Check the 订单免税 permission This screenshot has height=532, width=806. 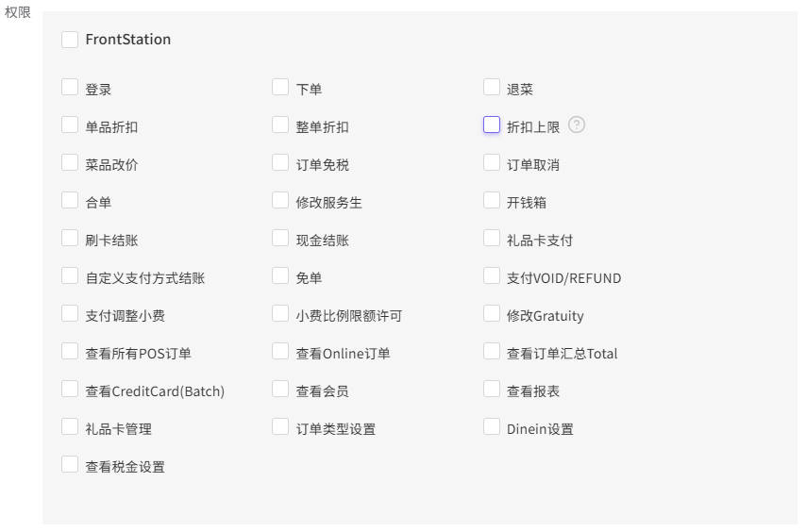(280, 163)
